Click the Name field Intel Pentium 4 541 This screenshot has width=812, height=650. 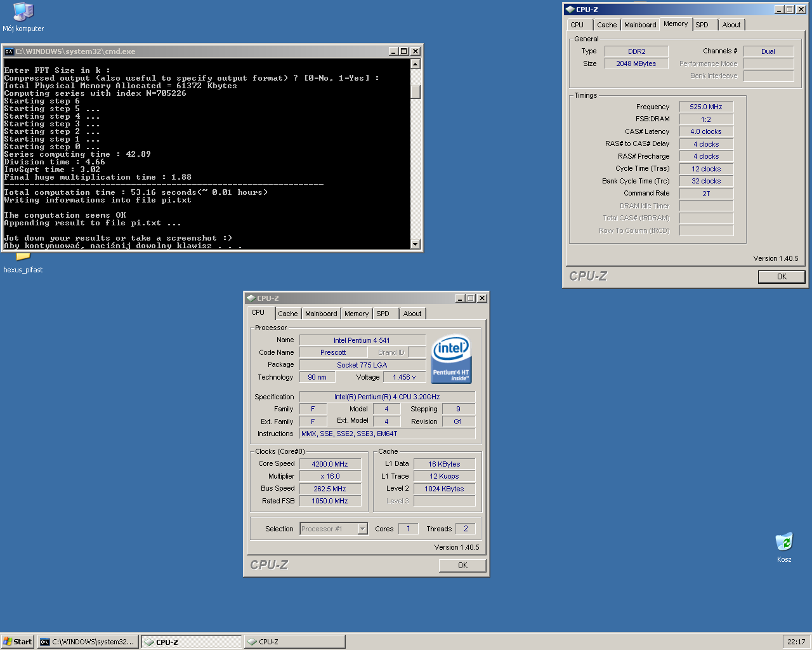(362, 340)
